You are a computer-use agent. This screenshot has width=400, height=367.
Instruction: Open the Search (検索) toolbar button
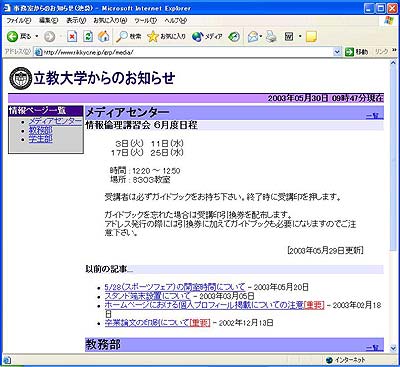(x=129, y=36)
